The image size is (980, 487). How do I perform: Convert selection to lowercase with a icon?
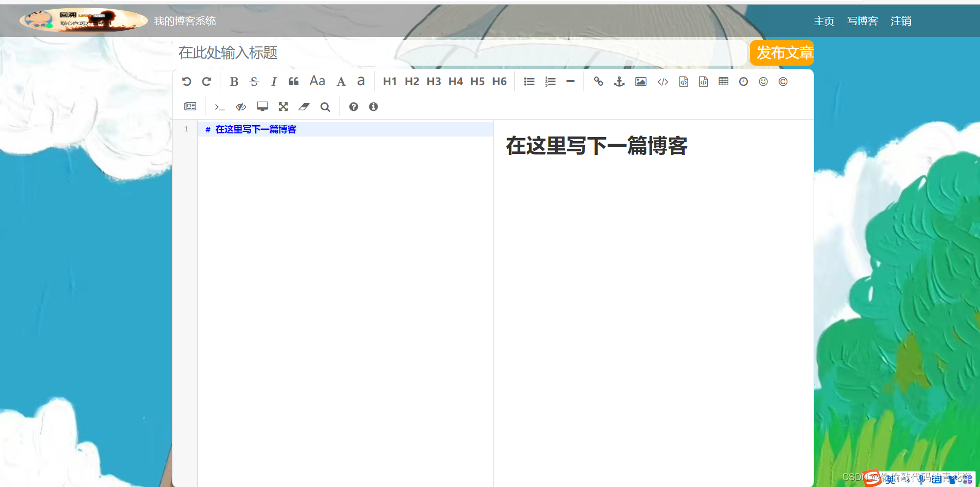361,82
